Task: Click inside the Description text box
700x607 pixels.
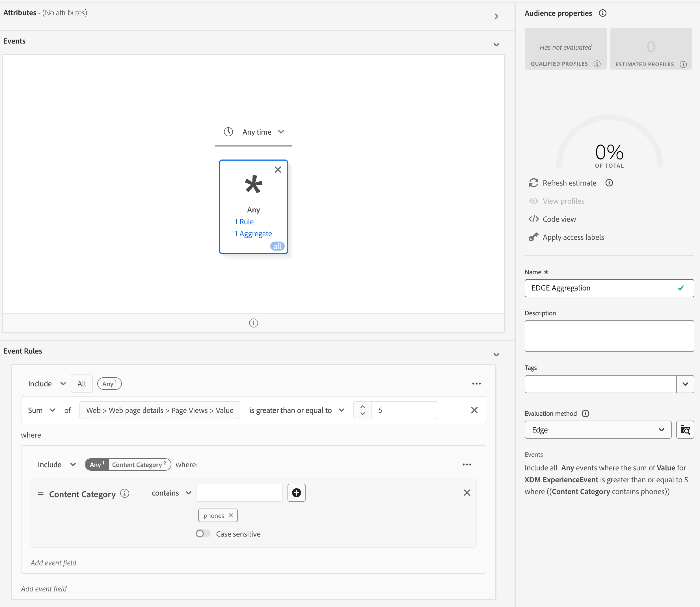Action: click(x=609, y=336)
